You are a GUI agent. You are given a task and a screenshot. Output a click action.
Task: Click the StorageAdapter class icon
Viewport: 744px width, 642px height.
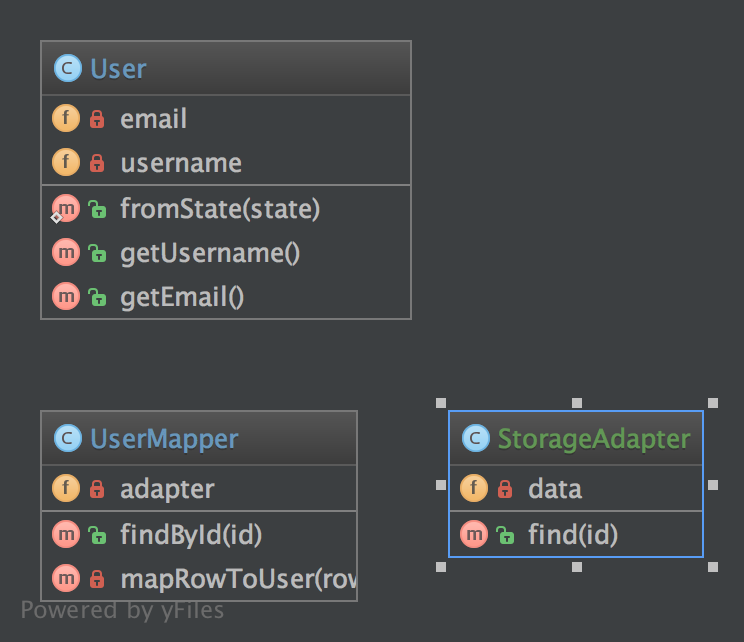[475, 438]
